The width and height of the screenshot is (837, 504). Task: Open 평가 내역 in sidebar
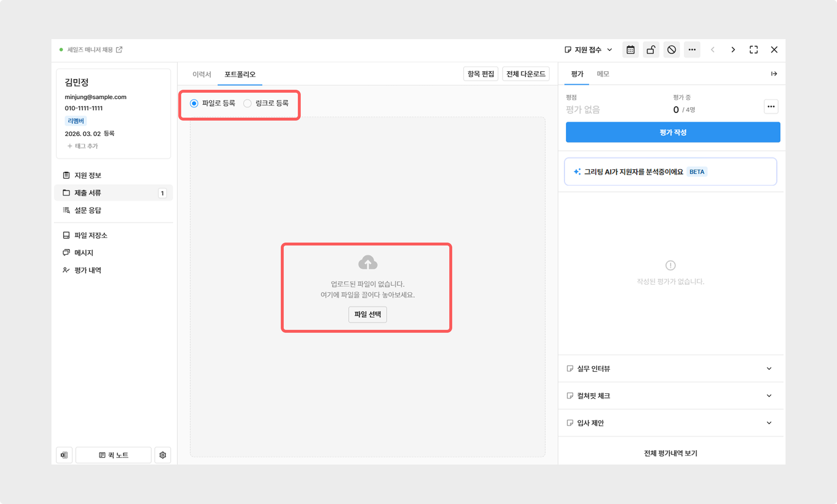click(x=113, y=270)
